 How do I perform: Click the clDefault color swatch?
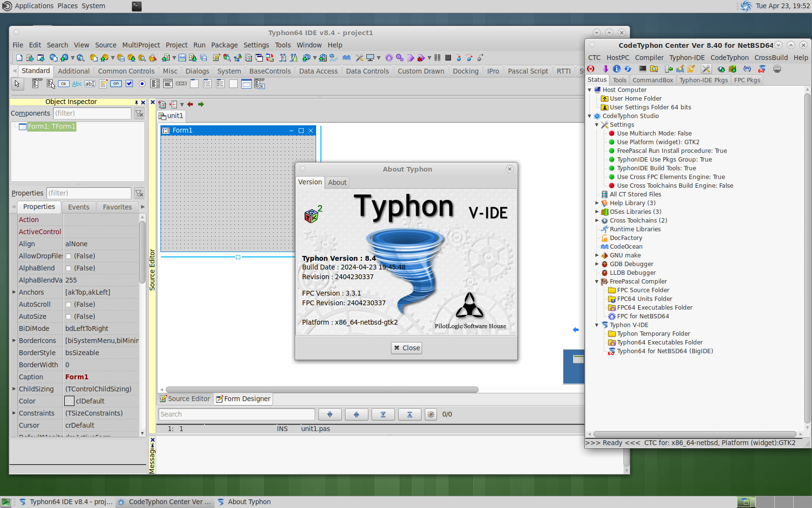[x=69, y=401]
